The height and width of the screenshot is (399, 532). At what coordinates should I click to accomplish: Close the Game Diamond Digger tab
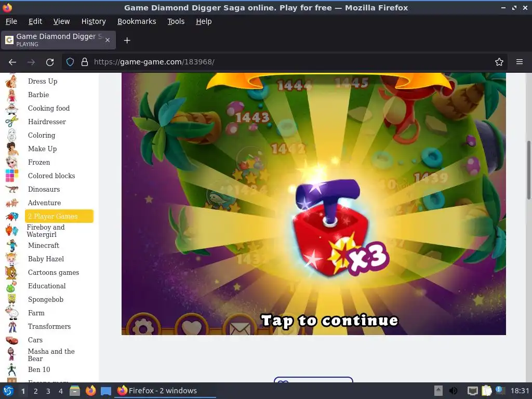pos(108,40)
